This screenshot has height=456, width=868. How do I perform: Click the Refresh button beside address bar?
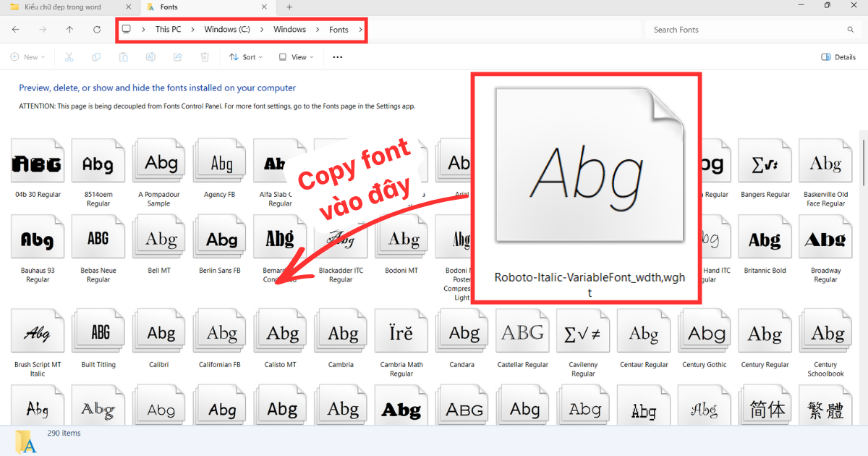click(x=97, y=30)
